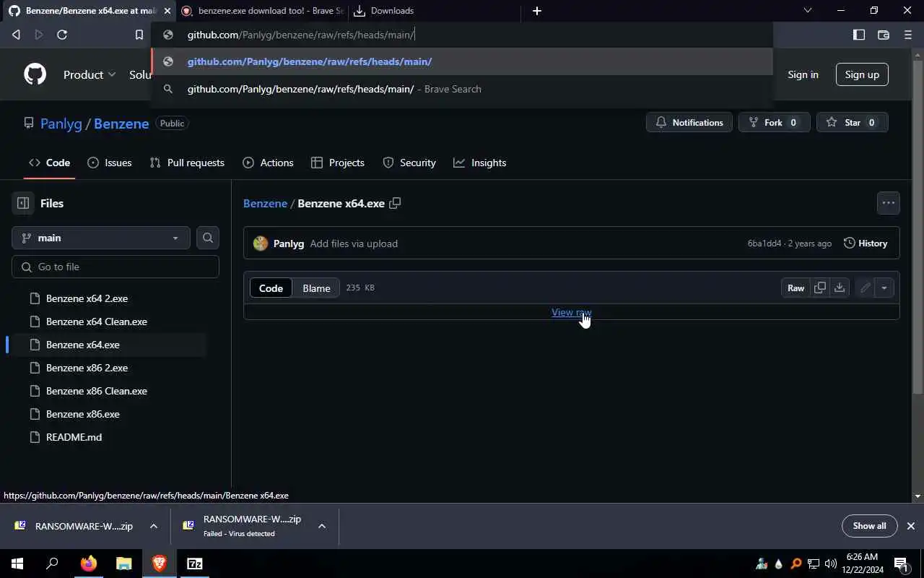Open the Brave Wallet icon
This screenshot has width=924, height=578.
883,35
